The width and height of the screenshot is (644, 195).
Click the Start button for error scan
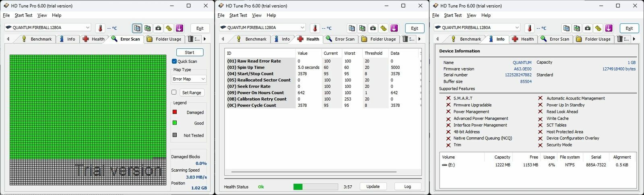(x=190, y=52)
